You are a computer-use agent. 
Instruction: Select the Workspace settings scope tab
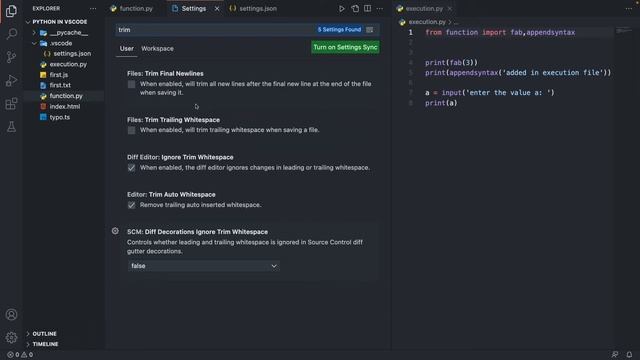pyautogui.click(x=157, y=49)
